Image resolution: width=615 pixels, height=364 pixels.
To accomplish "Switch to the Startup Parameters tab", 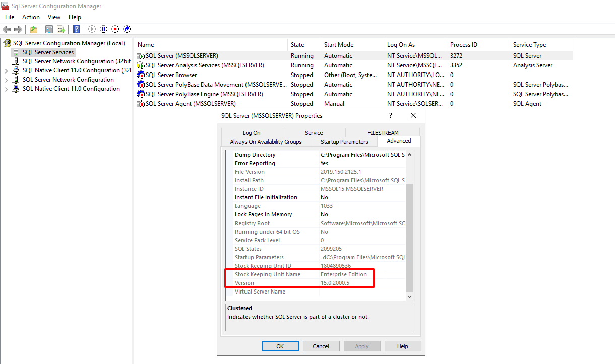I will click(x=344, y=142).
